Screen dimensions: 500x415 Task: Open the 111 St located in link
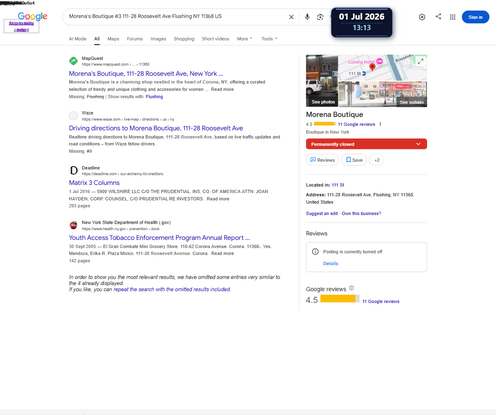pos(338,185)
